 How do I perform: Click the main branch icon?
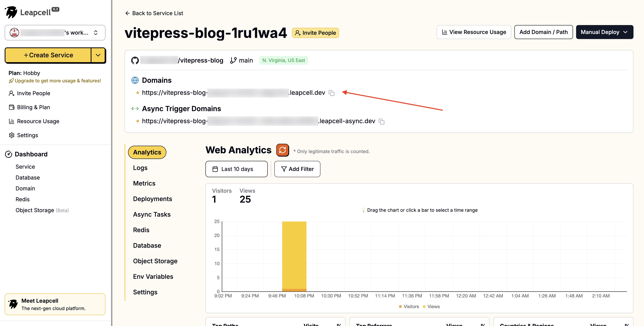[233, 60]
